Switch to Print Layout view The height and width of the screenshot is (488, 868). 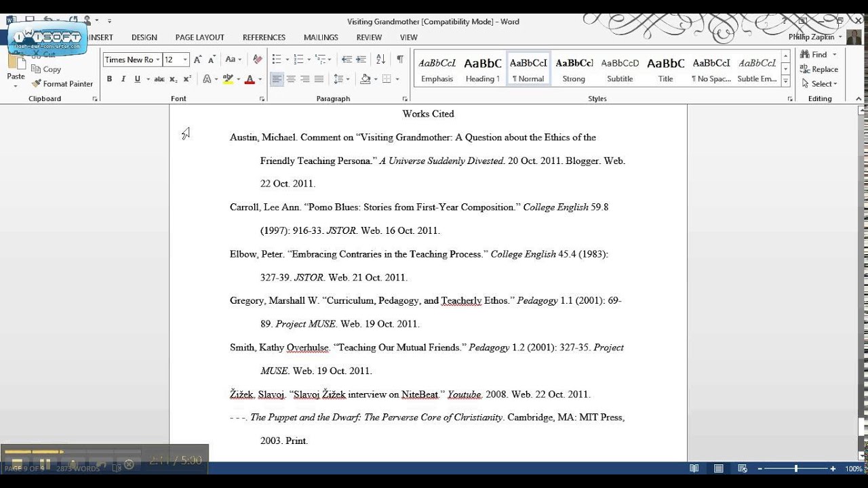coord(718,468)
